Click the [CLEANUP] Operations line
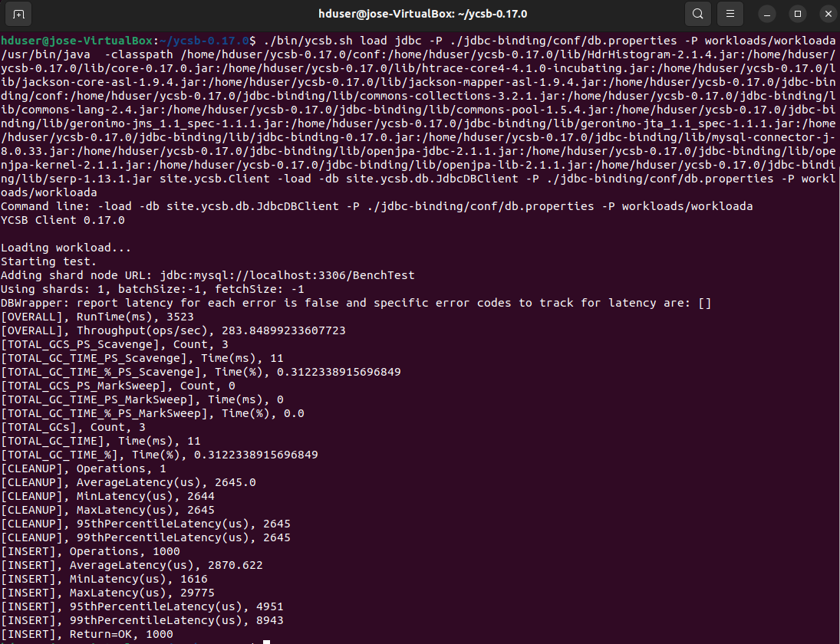This screenshot has height=644, width=840. [83, 469]
